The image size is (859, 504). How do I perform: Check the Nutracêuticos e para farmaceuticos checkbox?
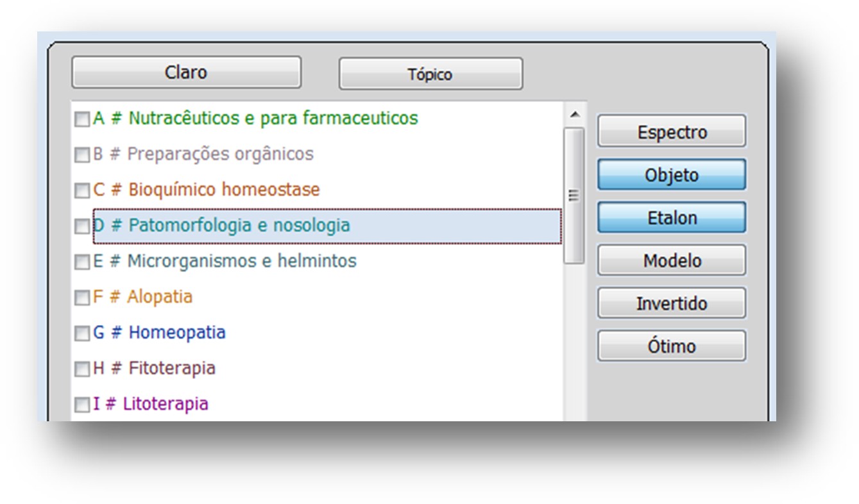coord(82,120)
